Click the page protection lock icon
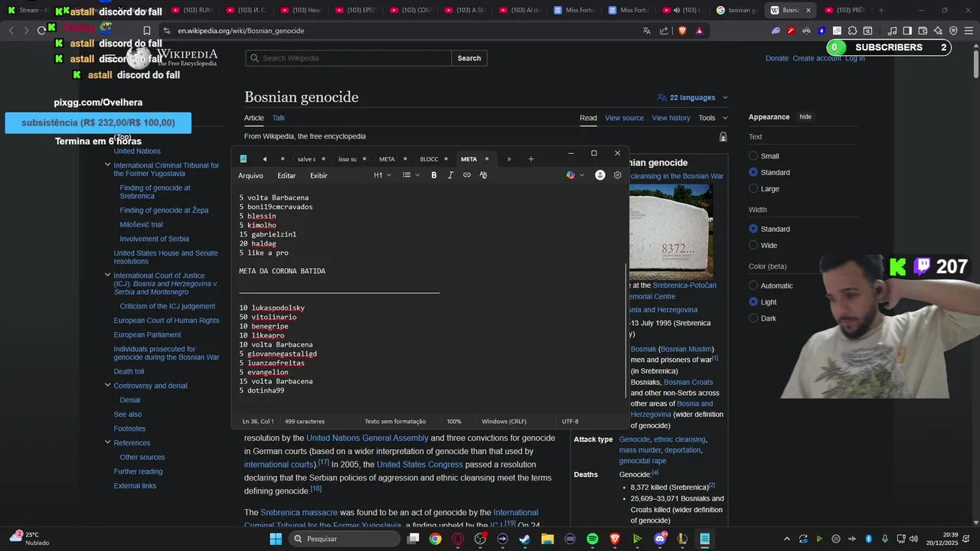The height and width of the screenshot is (551, 980). pos(723,136)
